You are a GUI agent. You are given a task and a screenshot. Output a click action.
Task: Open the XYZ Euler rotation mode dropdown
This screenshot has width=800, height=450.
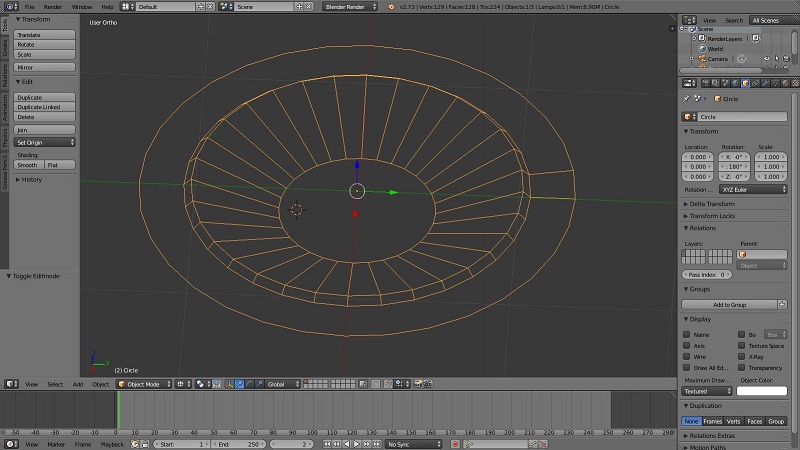click(751, 189)
